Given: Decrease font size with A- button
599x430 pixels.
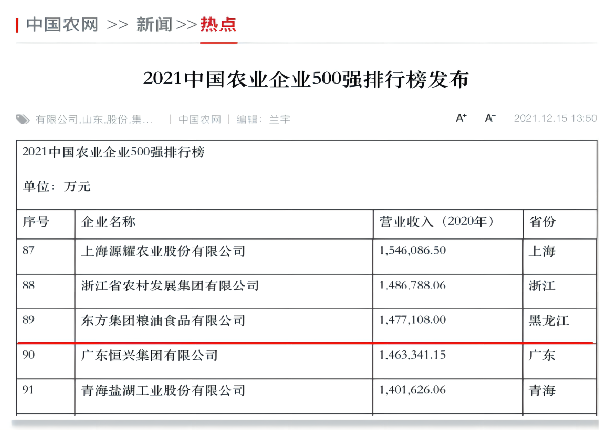Looking at the screenshot, I should point(490,118).
